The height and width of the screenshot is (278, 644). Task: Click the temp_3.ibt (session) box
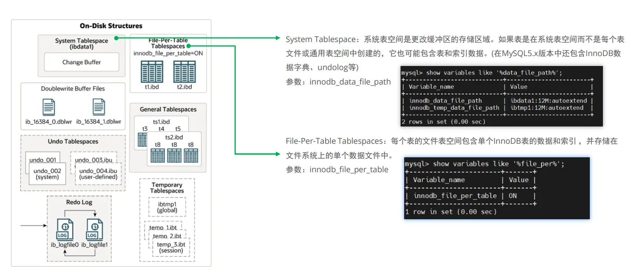pos(171,247)
